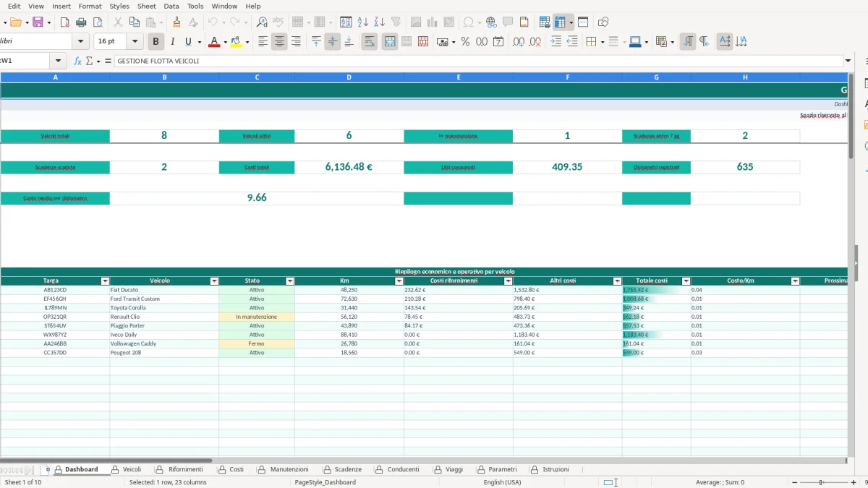This screenshot has height=488, width=868.
Task: Save the document with the floppy icon
Action: pos(38,22)
